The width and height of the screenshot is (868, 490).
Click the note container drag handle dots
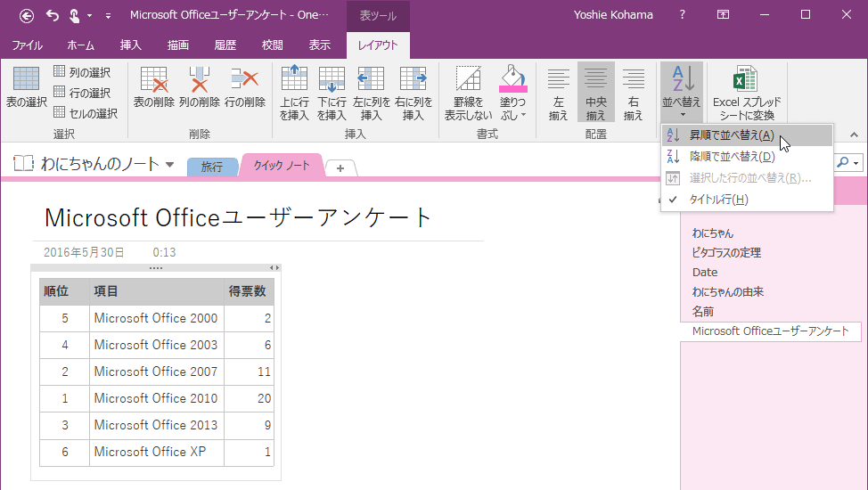(156, 268)
